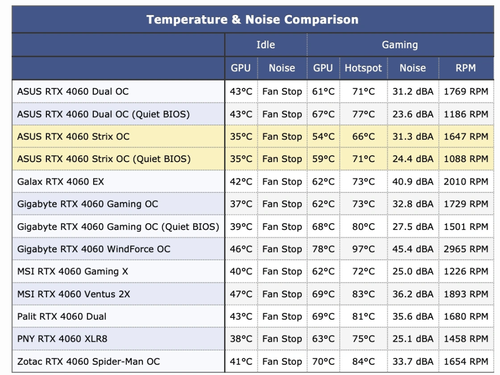Select the ASUS RTX 4060 Dual OC row

253,91
